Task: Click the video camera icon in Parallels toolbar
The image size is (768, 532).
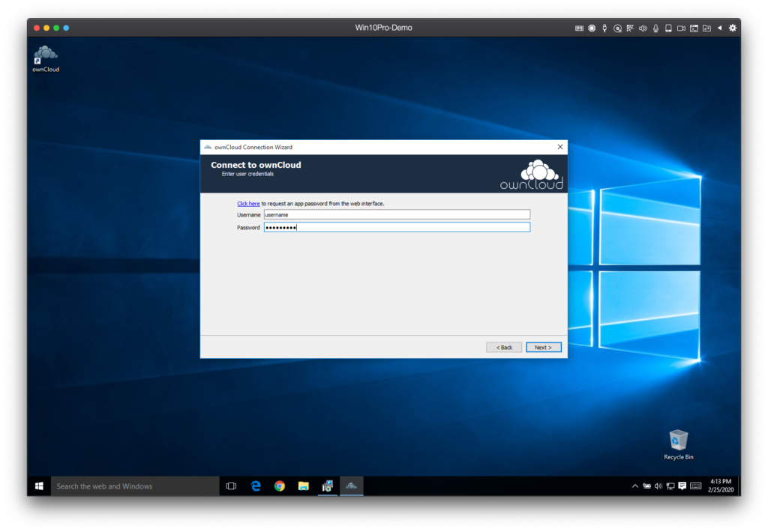Action: click(x=681, y=28)
